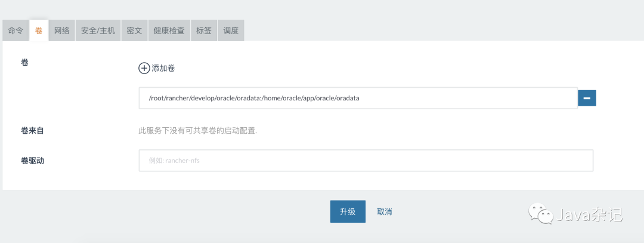644x243 pixels.
Task: Focus the 卷驱动 rancher-nfs input field
Action: click(366, 161)
